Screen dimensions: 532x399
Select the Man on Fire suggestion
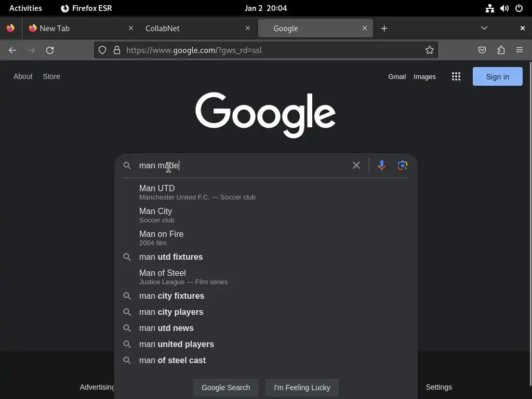click(265, 238)
